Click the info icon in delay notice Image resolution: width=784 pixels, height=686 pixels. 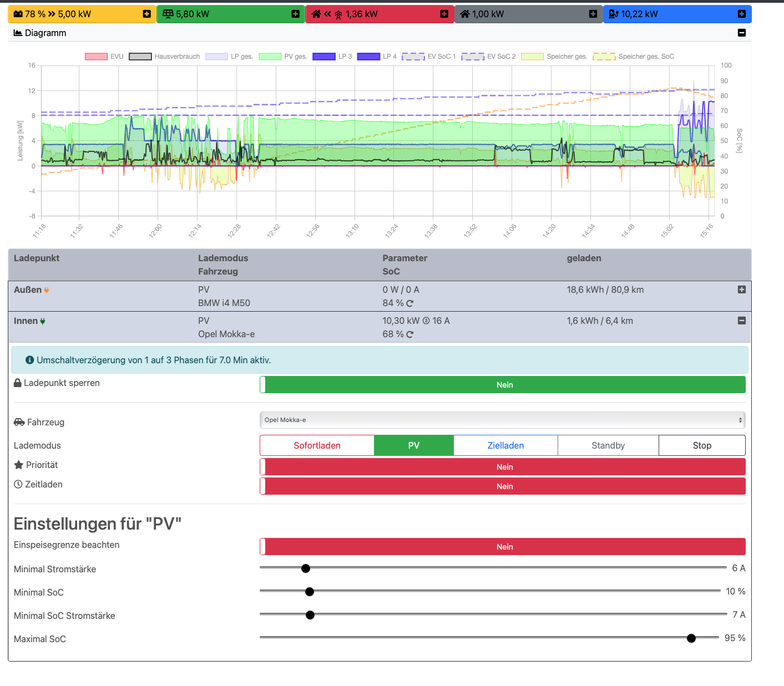[30, 360]
